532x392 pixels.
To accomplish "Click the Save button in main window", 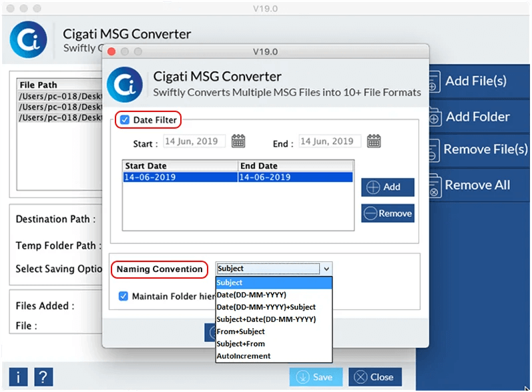I will click(x=316, y=377).
